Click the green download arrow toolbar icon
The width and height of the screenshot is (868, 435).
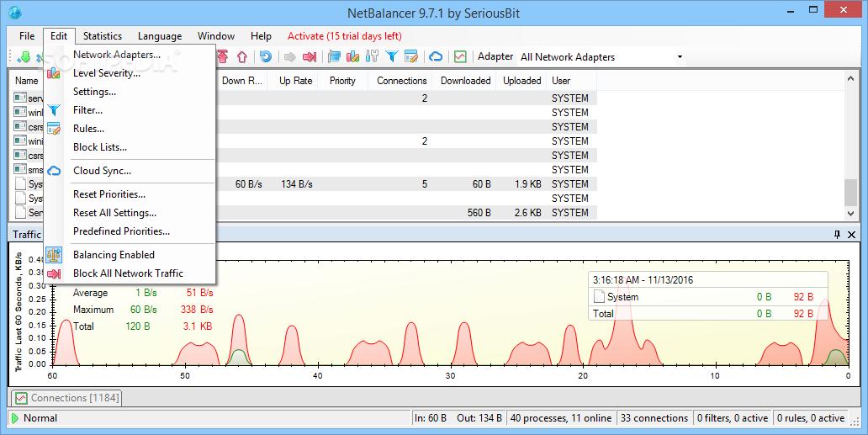click(24, 56)
